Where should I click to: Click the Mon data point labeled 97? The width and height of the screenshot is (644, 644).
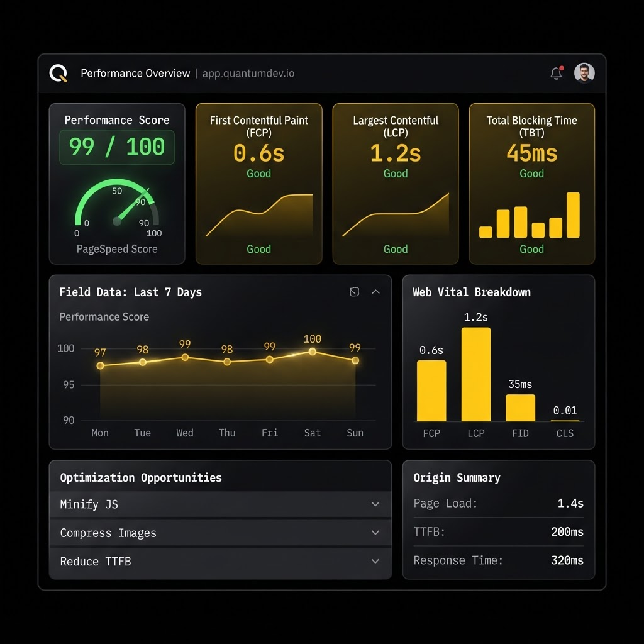point(100,365)
